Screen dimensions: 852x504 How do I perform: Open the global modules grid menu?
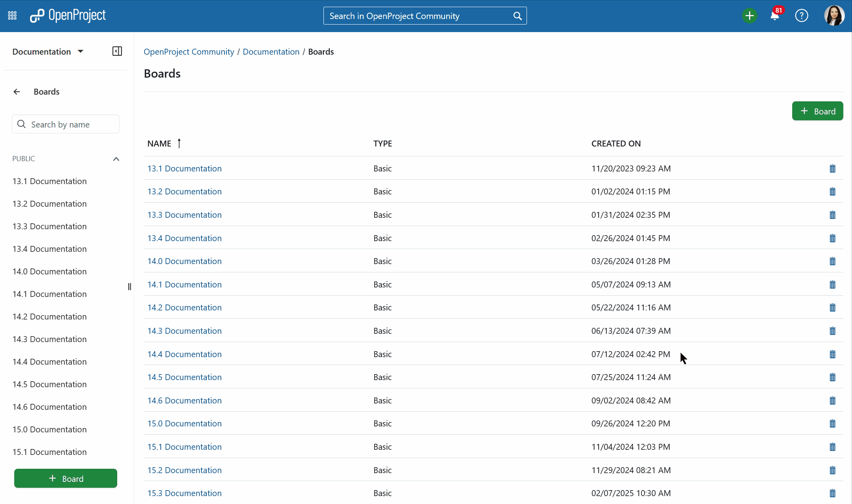coord(12,16)
